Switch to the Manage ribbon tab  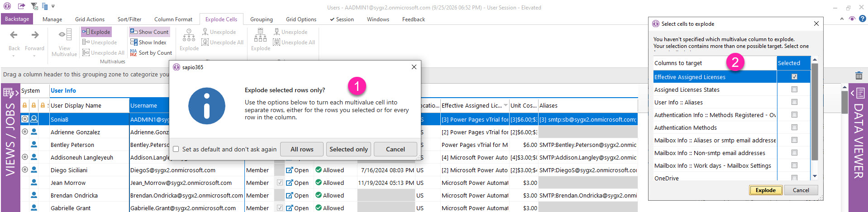(x=52, y=19)
